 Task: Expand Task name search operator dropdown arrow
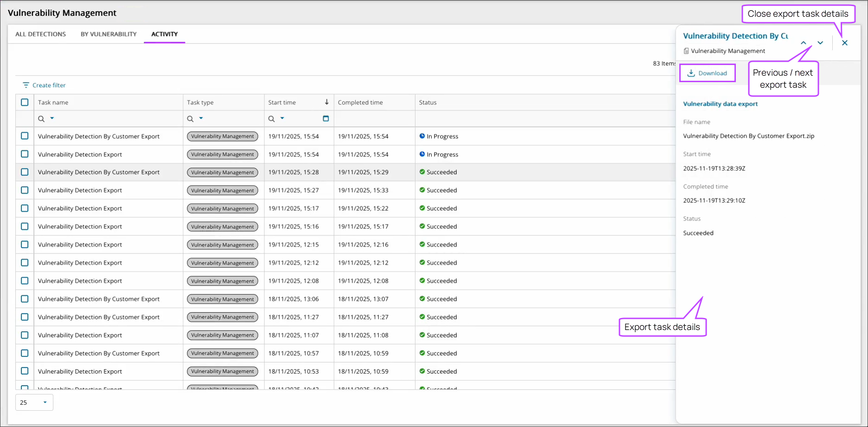click(52, 118)
